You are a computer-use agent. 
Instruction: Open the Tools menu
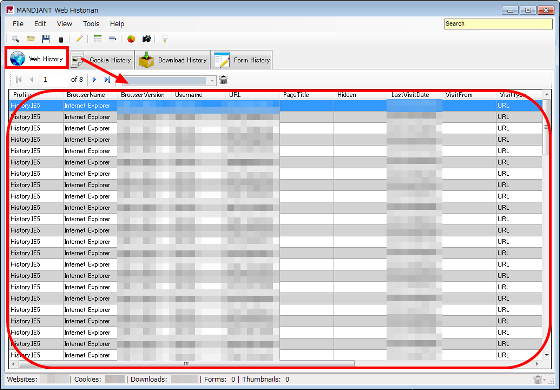pos(91,24)
